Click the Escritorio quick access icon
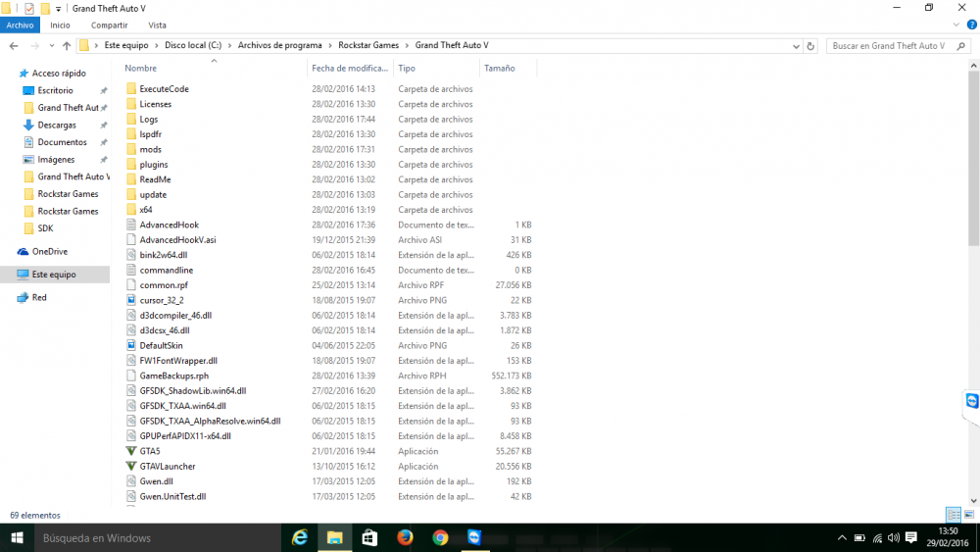This screenshot has width=980, height=552. point(28,90)
